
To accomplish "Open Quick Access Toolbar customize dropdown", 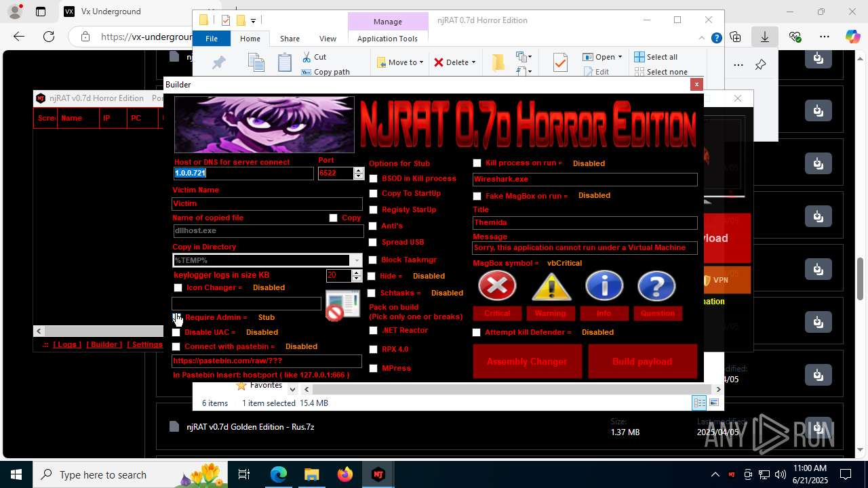I will point(253,20).
